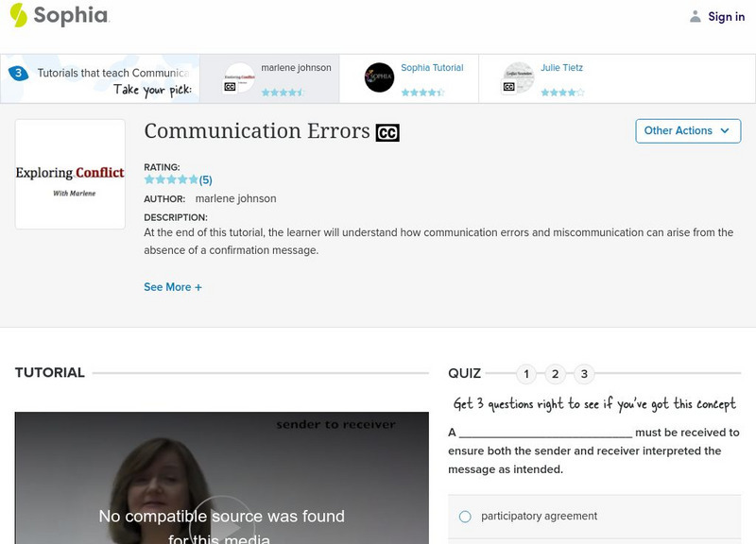This screenshot has width=756, height=544.
Task: Open the Other Actions dropdown
Action: click(687, 131)
